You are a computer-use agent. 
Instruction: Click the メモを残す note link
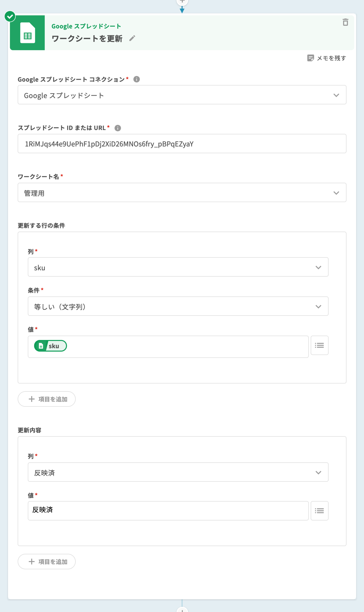click(326, 58)
